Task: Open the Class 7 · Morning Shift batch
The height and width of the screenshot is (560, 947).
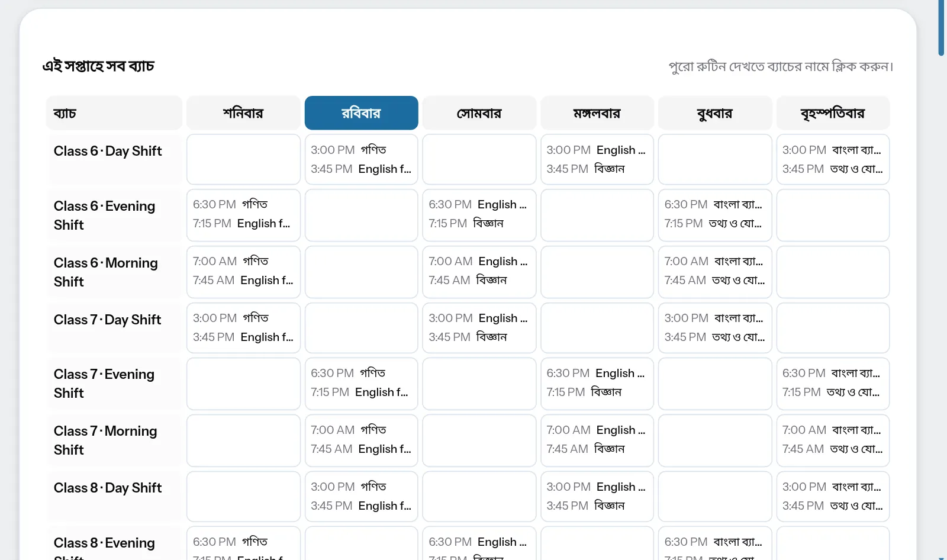Action: point(105,440)
